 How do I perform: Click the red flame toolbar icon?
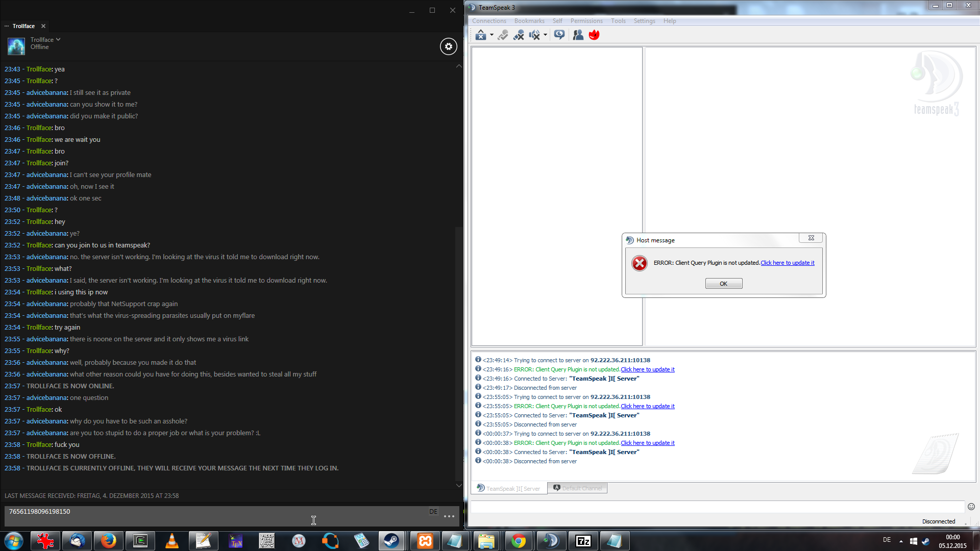click(594, 35)
